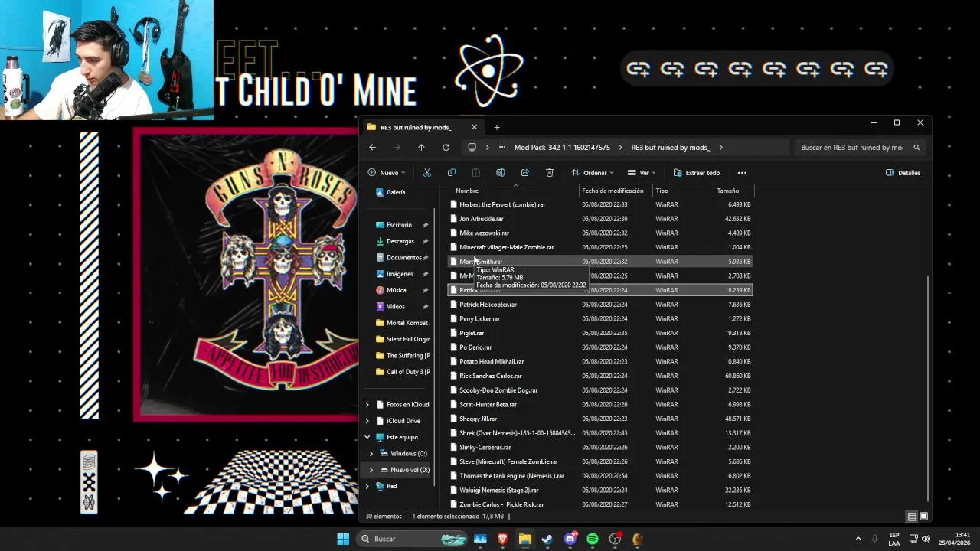
Task: Select Patrick Helicopter.rar file
Action: pyautogui.click(x=599, y=305)
